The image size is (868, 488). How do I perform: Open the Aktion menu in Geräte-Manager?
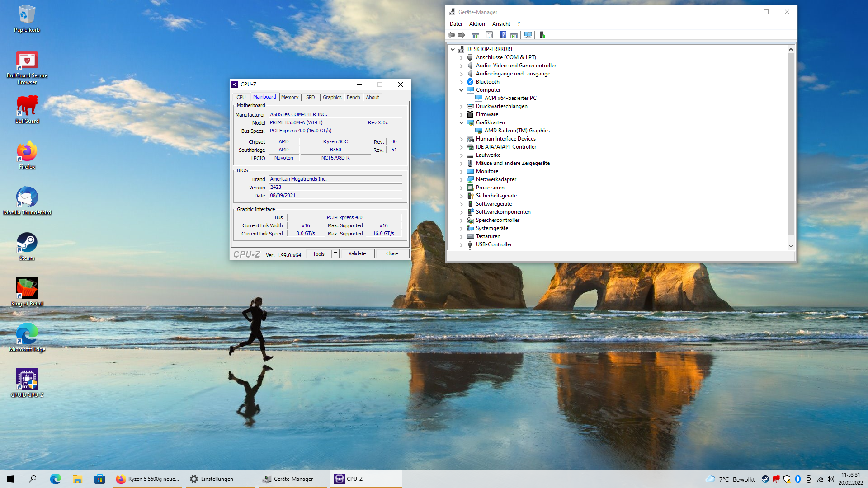pyautogui.click(x=476, y=24)
